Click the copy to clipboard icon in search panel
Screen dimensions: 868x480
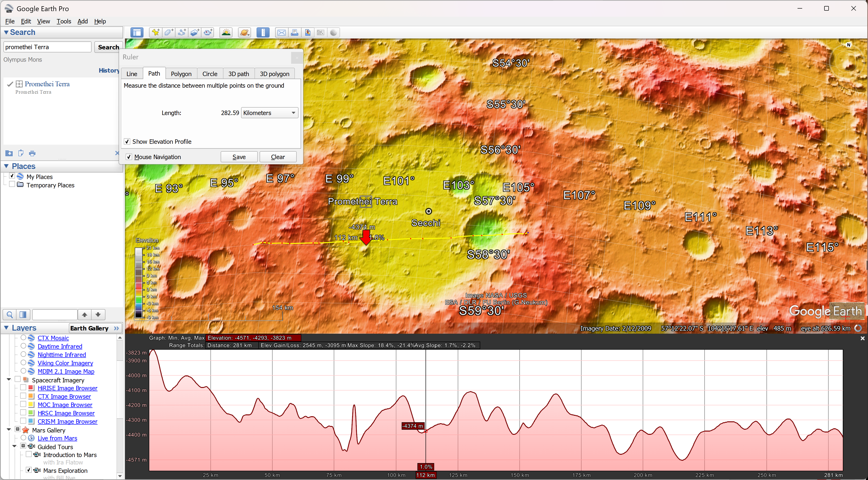[21, 153]
